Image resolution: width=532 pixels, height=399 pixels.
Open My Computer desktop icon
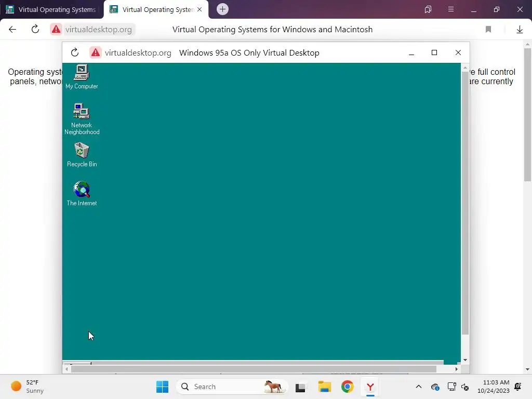pyautogui.click(x=82, y=77)
